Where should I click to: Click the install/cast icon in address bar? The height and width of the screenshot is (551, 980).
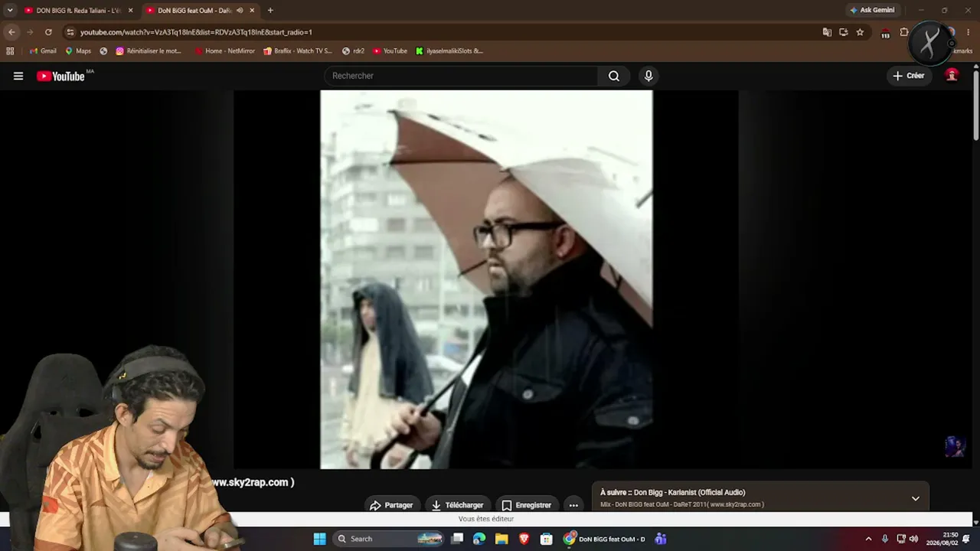(843, 32)
